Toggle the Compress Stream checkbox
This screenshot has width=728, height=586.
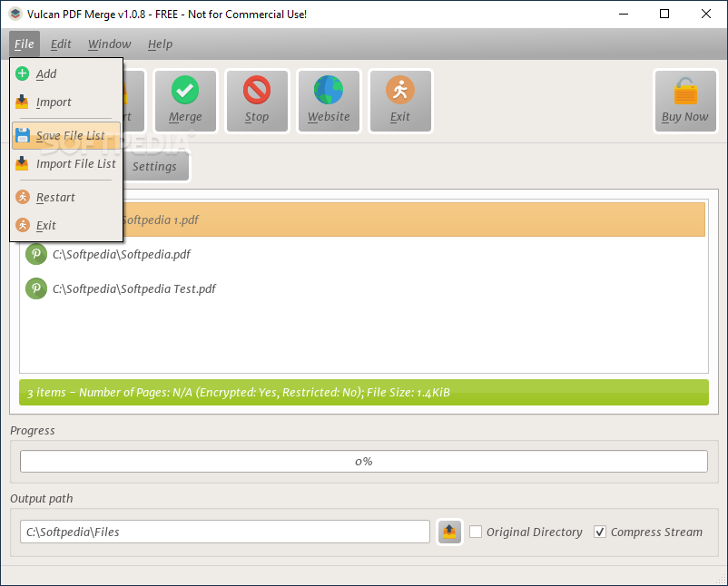pos(600,532)
